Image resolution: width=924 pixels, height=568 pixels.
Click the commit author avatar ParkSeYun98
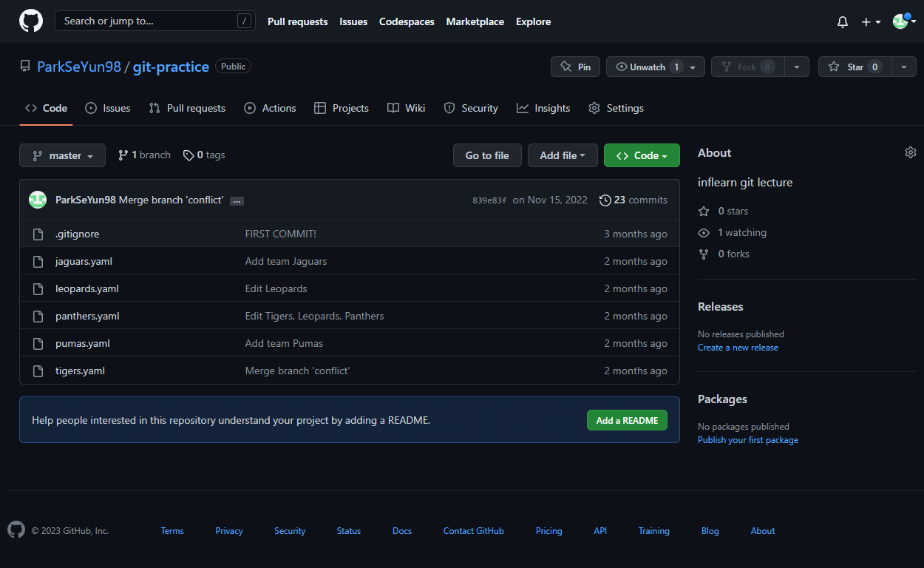coord(38,200)
